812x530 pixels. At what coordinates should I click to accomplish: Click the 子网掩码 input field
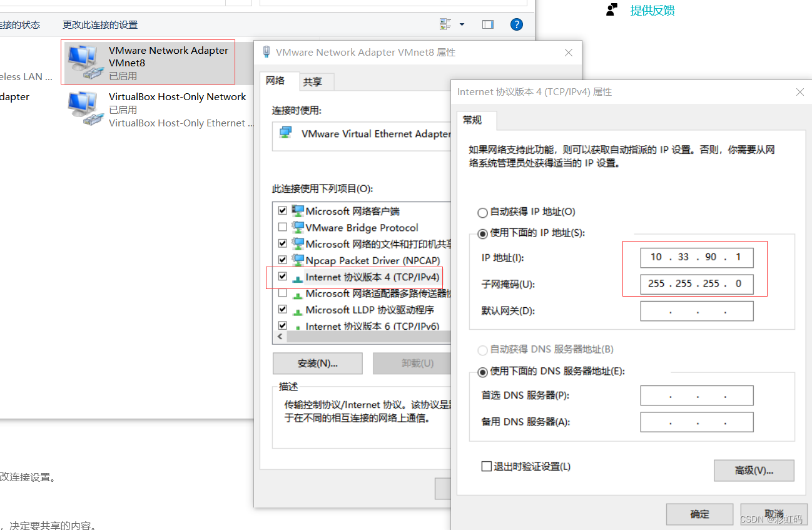coord(697,283)
